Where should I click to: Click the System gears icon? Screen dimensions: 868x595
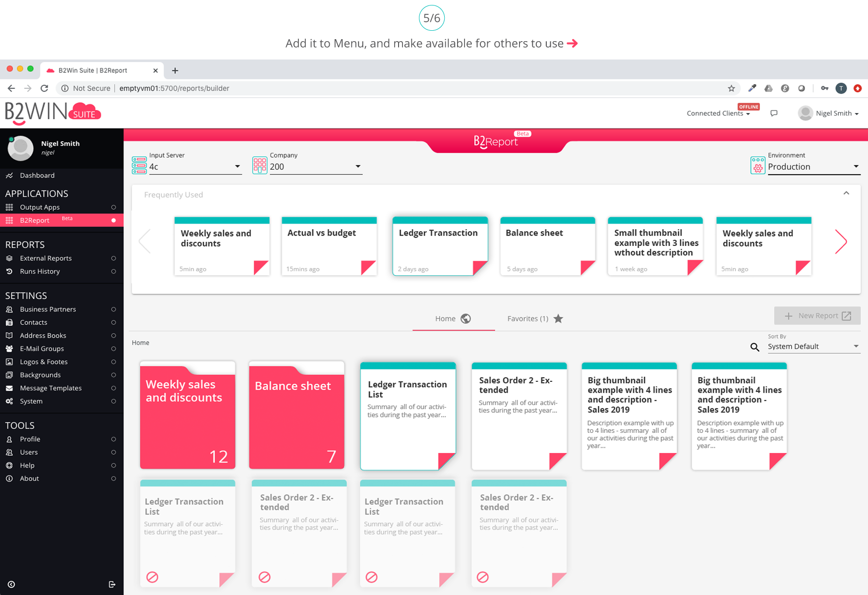pyautogui.click(x=9, y=402)
